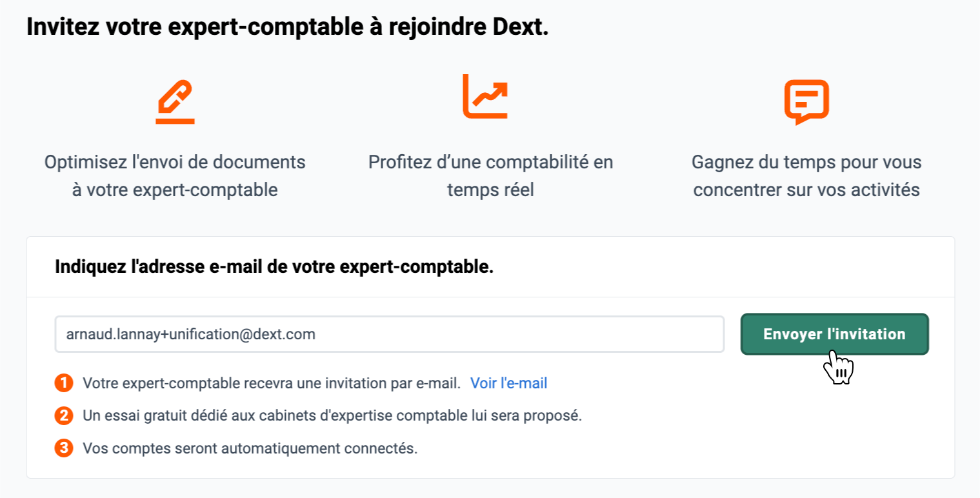Click the orange trending chart icon
The image size is (980, 498).
(x=485, y=97)
